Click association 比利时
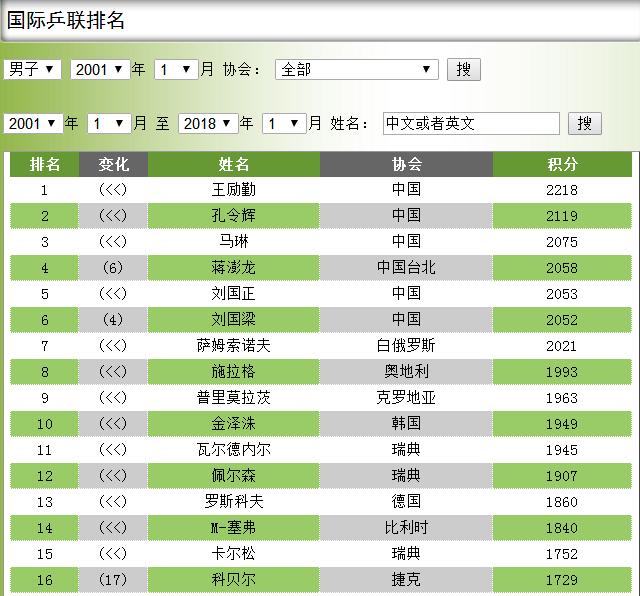The height and width of the screenshot is (596, 640). (407, 528)
